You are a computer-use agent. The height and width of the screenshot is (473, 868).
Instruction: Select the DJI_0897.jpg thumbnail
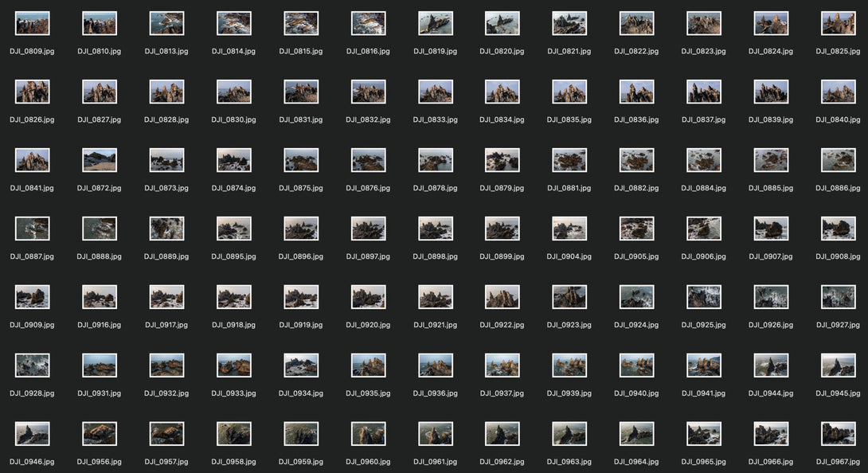[368, 229]
